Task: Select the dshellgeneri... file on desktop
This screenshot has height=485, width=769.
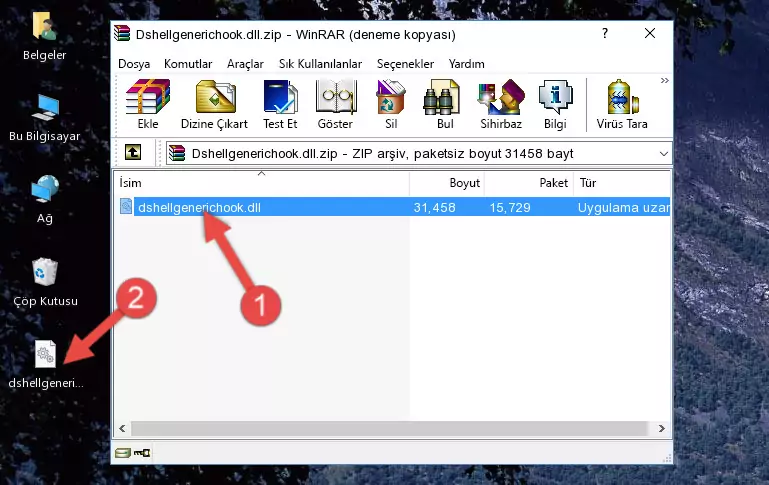Action: point(46,364)
